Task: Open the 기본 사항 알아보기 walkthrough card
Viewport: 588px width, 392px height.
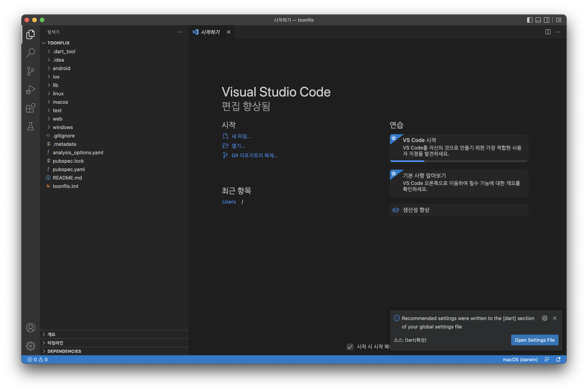Action: (459, 183)
